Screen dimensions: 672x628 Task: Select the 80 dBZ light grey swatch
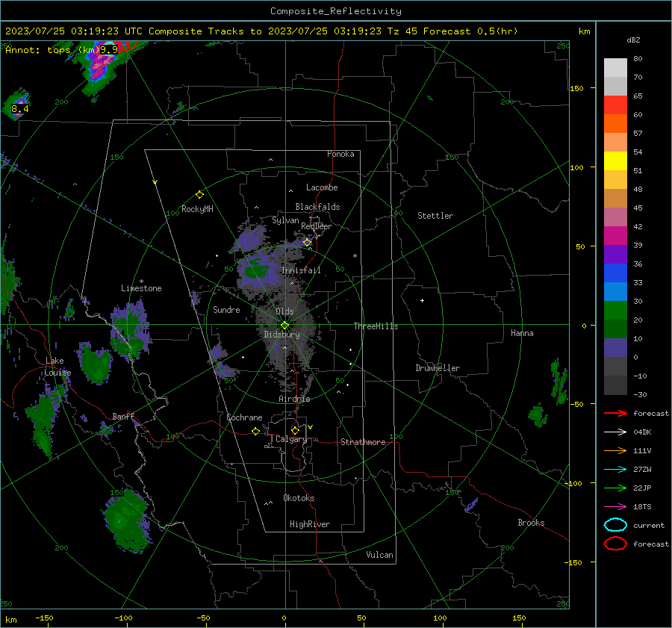615,68
